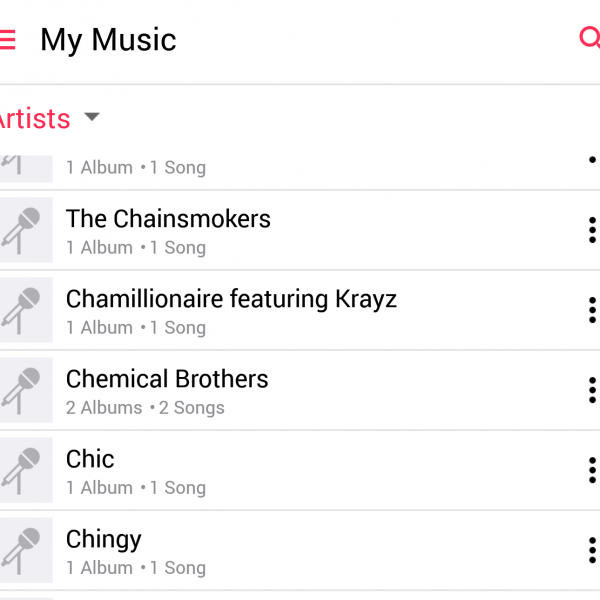Tap the Chic artist thumbnail

tap(25, 470)
